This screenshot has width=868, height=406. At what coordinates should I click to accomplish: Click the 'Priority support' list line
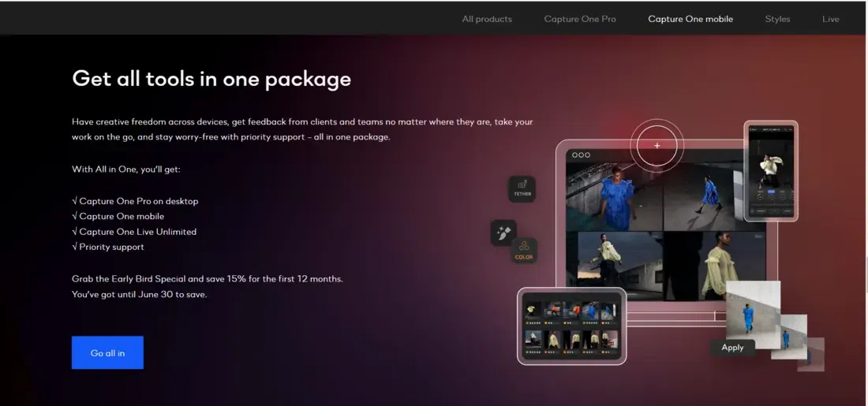pos(108,247)
